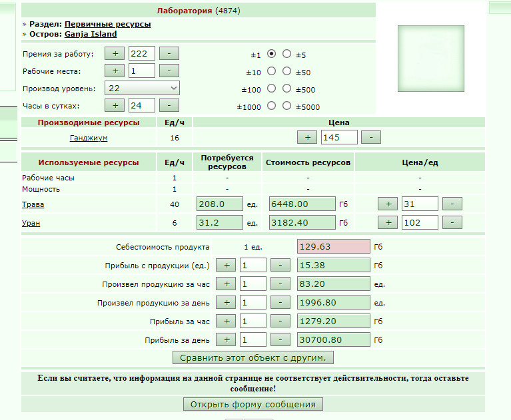Click Прибыль за час result 1279.20
511x420 pixels.
[x=334, y=321]
